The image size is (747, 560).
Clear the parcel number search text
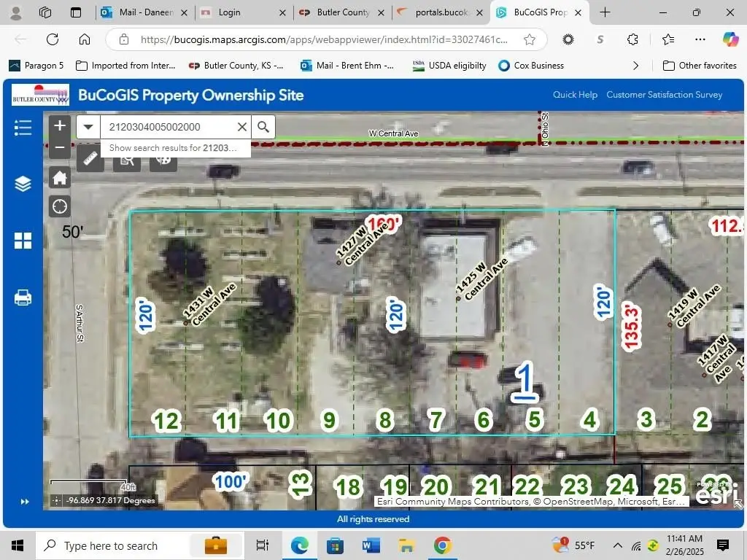pos(242,127)
